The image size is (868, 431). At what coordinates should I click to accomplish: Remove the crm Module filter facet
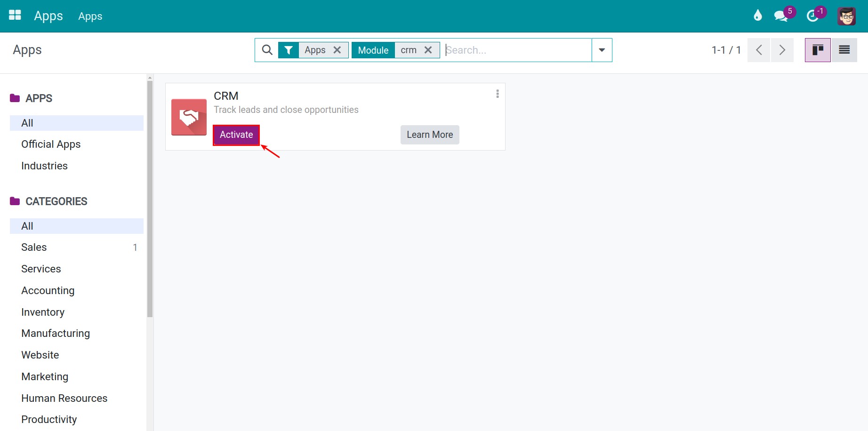(428, 50)
